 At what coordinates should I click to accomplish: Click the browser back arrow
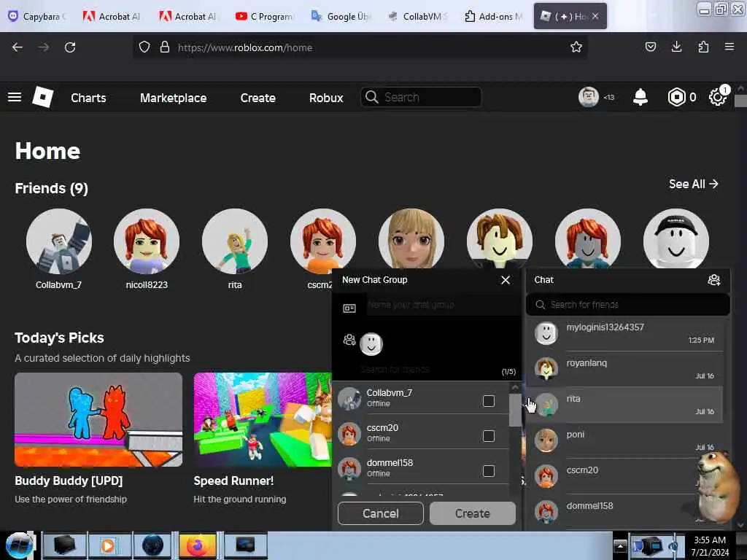pos(18,47)
